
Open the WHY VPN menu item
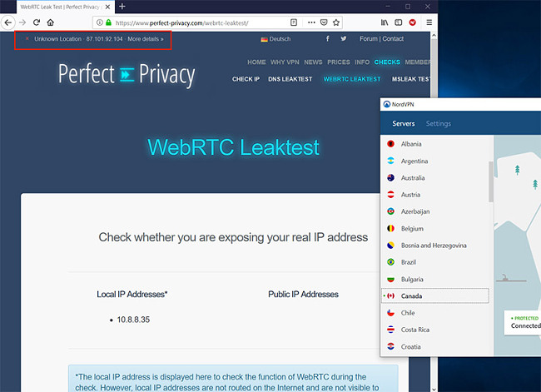pos(285,62)
